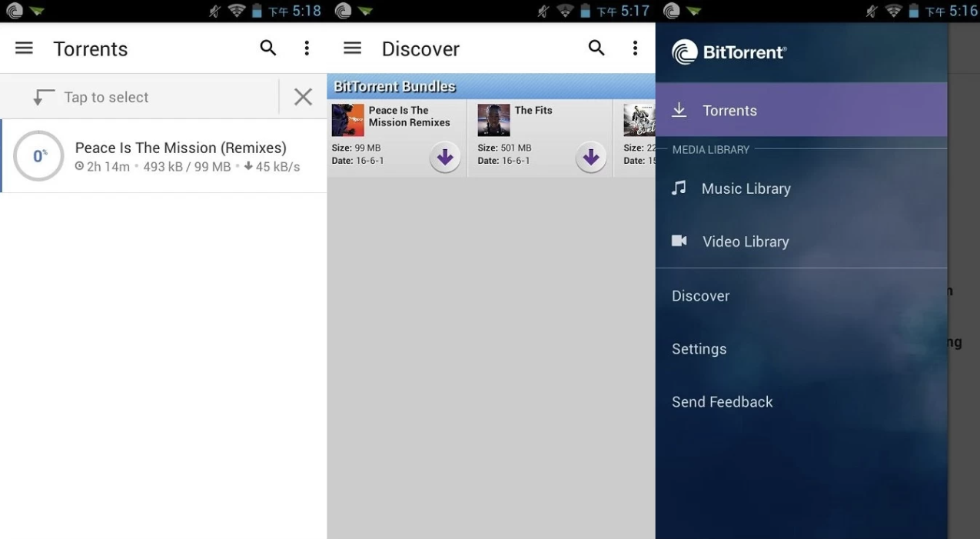Tap the 'The Fits' bundle title
Screen dimensions: 980x539
pyautogui.click(x=533, y=111)
